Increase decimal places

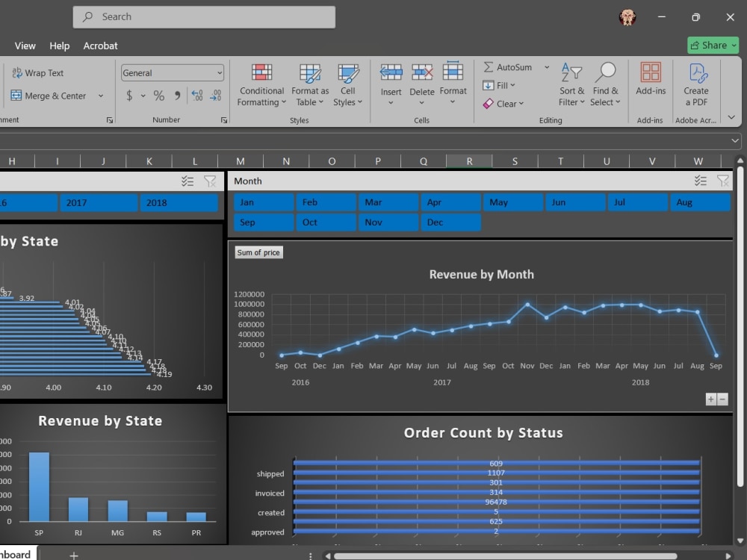click(196, 96)
